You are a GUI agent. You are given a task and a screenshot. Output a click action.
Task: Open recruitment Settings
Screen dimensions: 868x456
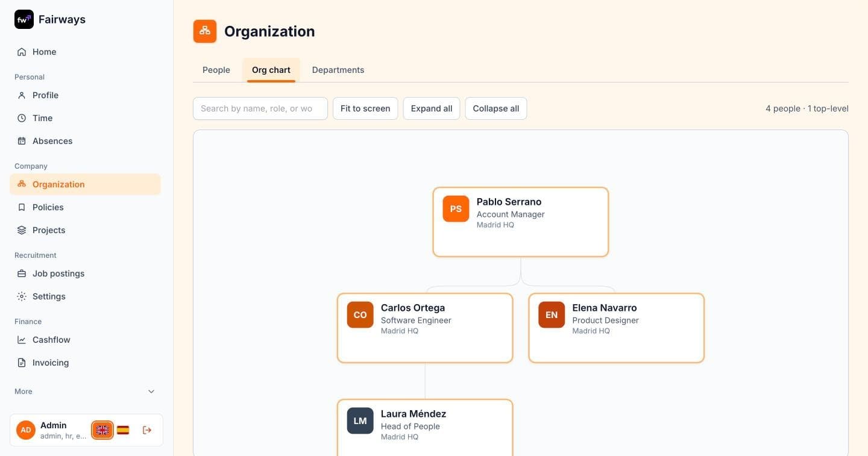pos(85,296)
